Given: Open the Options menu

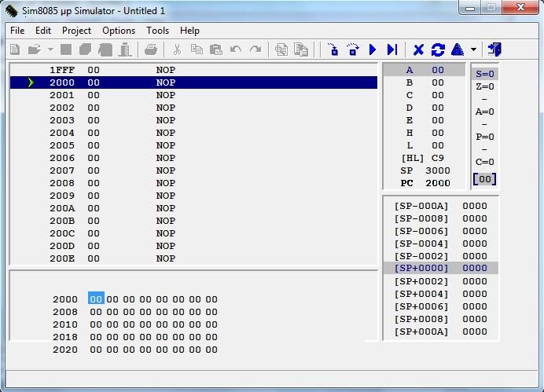Looking at the screenshot, I should [119, 31].
